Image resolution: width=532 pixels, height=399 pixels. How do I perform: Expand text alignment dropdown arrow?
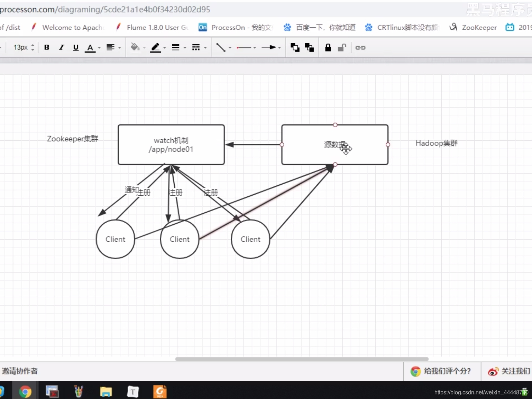(x=120, y=48)
